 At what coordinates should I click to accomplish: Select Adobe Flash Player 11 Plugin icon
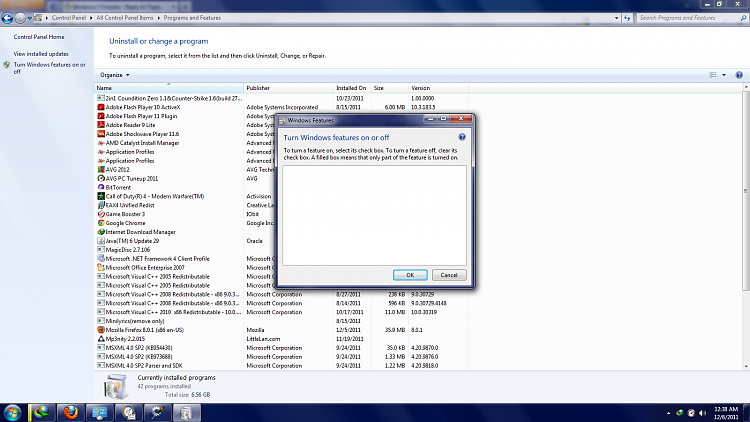pos(101,116)
